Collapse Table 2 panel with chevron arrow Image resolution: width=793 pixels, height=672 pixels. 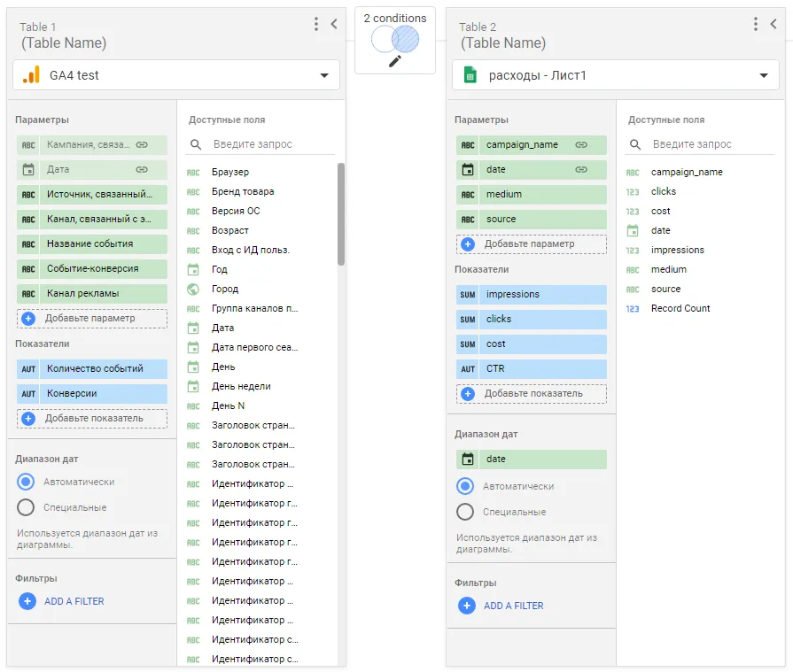click(x=774, y=24)
